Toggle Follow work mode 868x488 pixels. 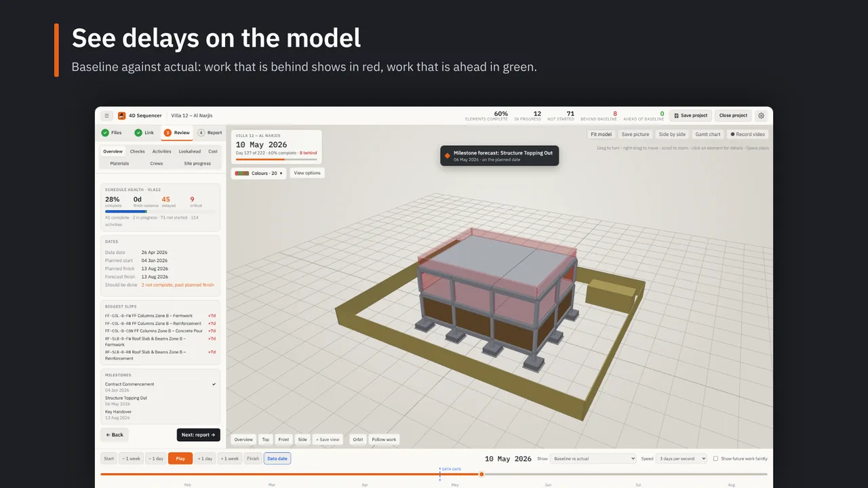pyautogui.click(x=384, y=439)
